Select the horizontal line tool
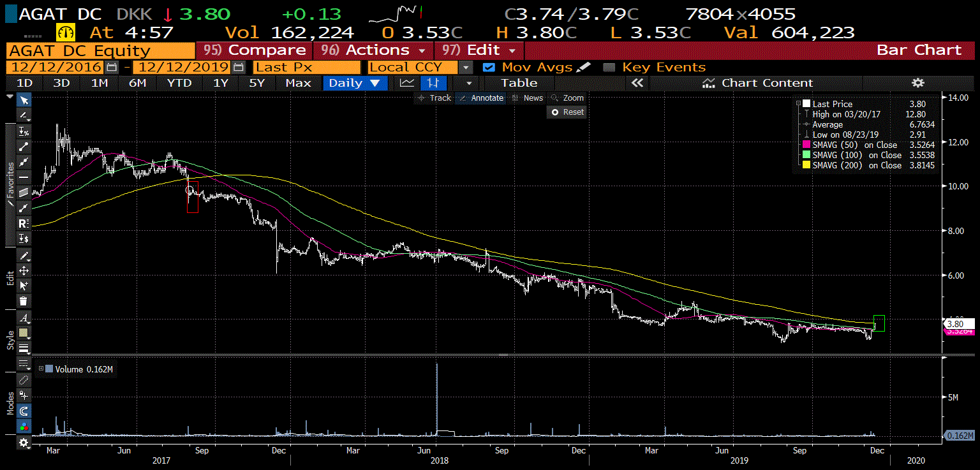 coord(24,177)
